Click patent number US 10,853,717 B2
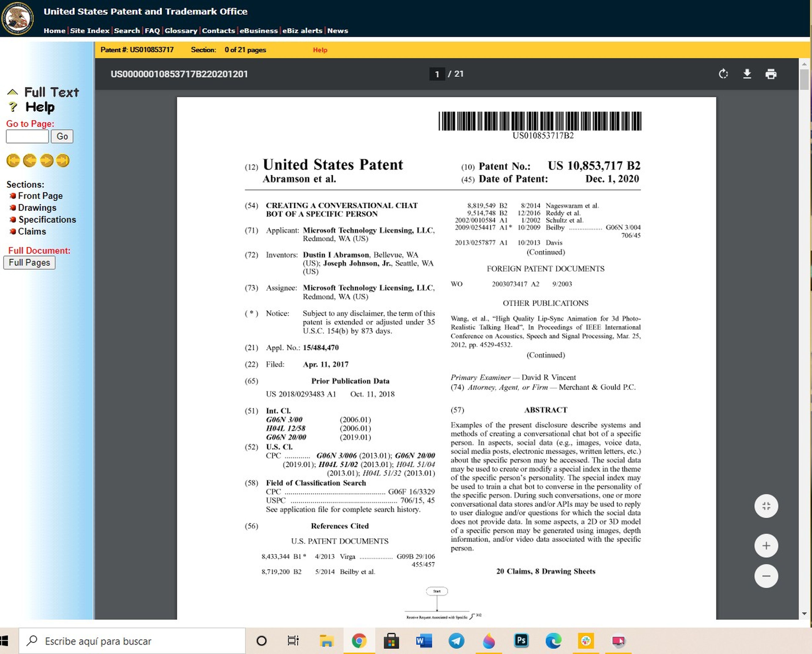The image size is (812, 654). pyautogui.click(x=594, y=166)
